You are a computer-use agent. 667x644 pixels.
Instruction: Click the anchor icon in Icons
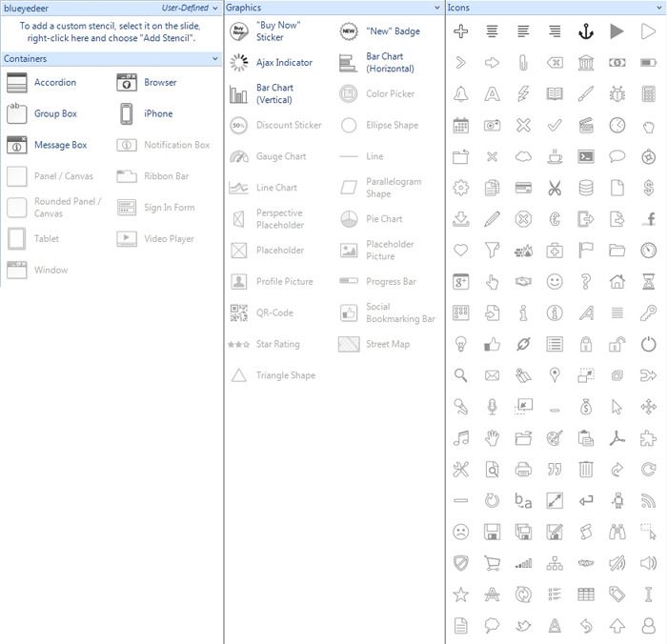tap(586, 31)
